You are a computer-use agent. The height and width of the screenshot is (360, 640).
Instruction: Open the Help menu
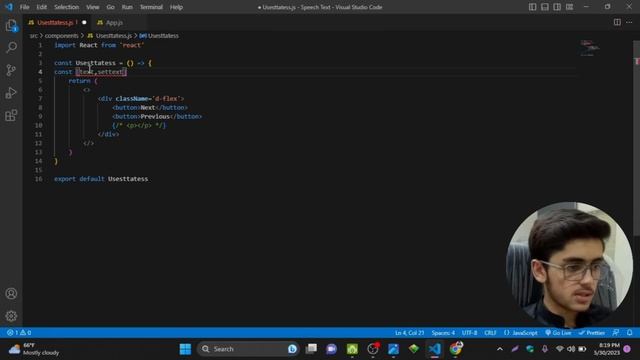(176, 7)
